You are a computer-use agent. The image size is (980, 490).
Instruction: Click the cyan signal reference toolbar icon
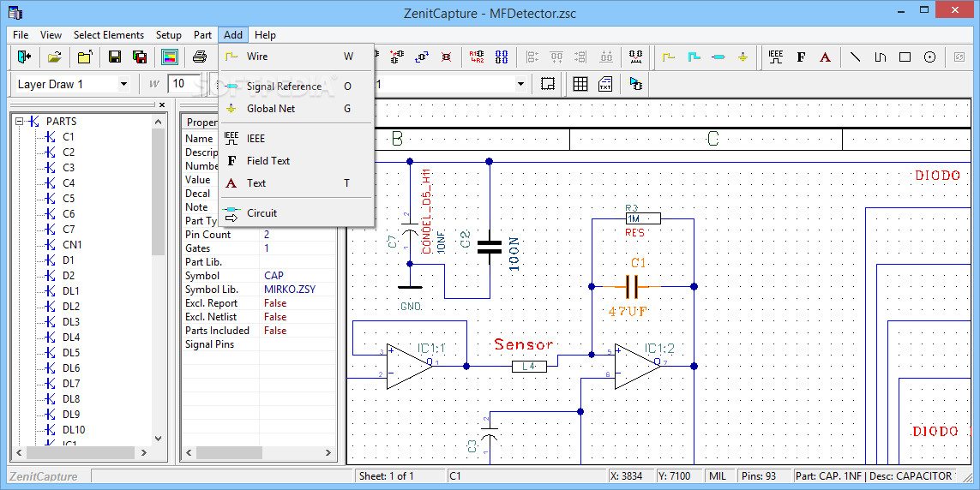[718, 57]
